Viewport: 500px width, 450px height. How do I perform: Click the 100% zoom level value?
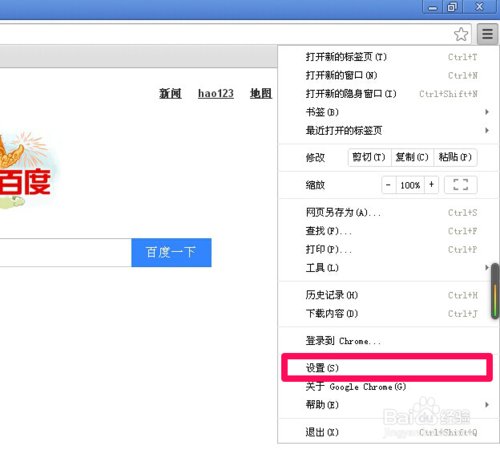click(x=410, y=185)
